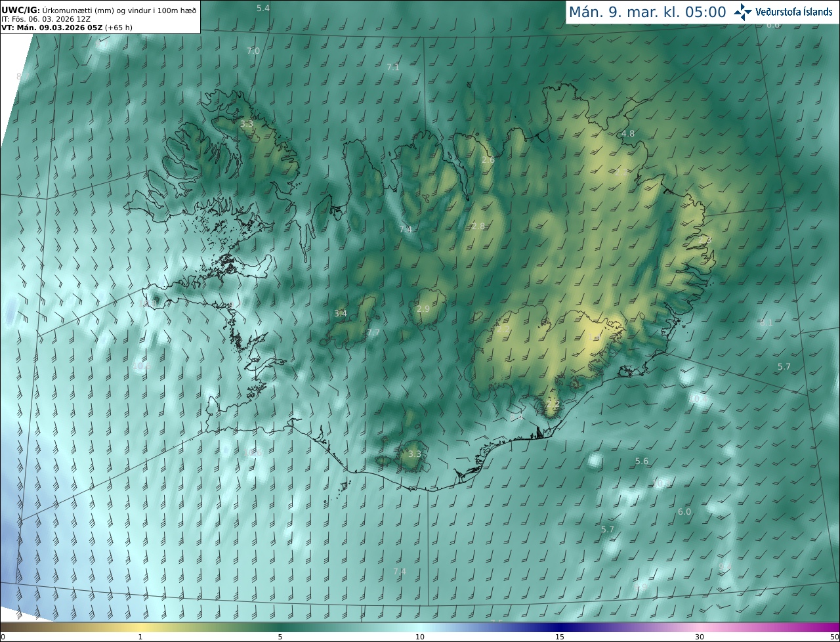Click the '6.0' value over the sea

tap(684, 511)
